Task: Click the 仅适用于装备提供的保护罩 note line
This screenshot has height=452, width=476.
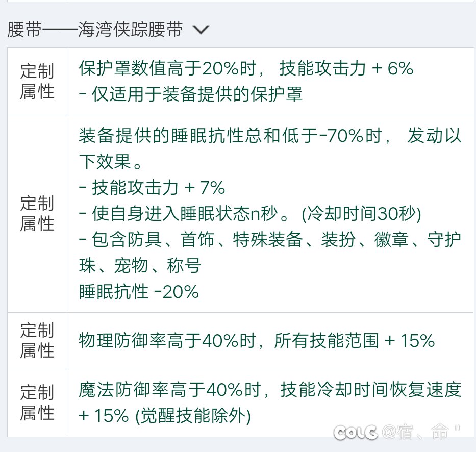Action: click(x=191, y=94)
